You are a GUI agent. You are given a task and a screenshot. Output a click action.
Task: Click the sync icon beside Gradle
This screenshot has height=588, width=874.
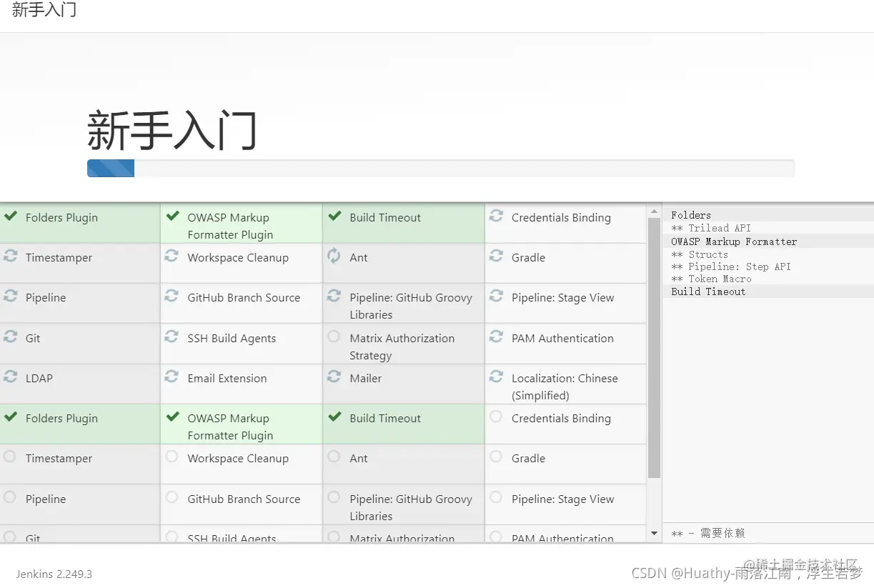(496, 256)
